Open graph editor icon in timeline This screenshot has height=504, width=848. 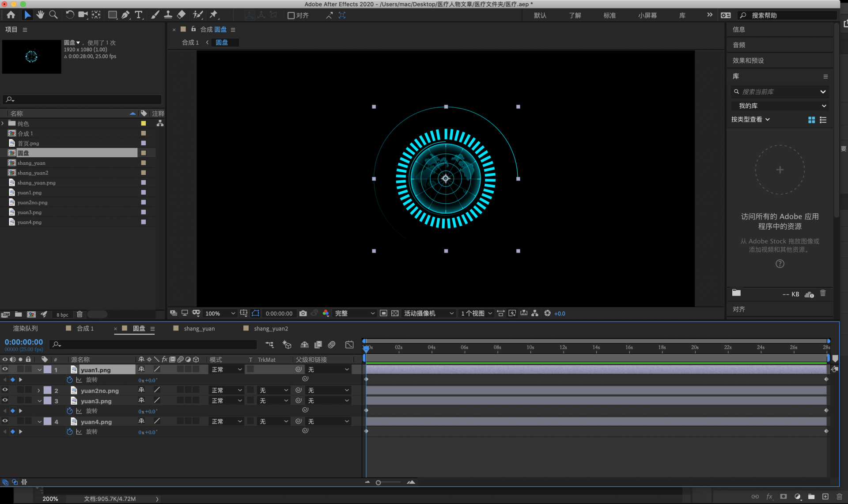pyautogui.click(x=349, y=345)
